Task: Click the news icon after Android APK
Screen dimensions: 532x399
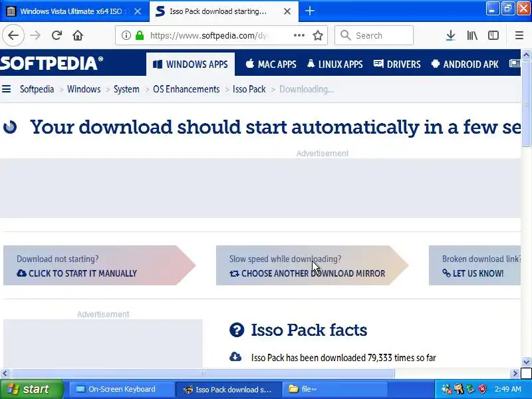Action: click(515, 63)
